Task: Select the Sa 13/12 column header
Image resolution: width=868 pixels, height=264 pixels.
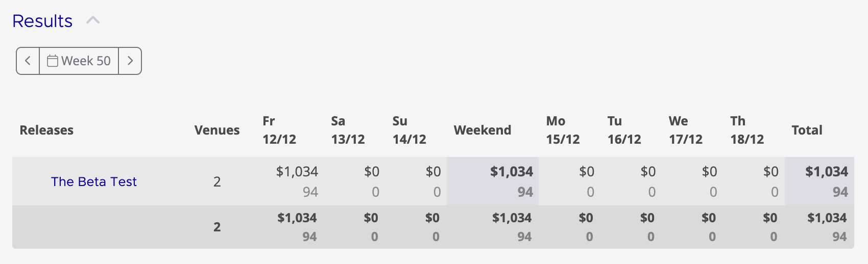Action: [348, 130]
